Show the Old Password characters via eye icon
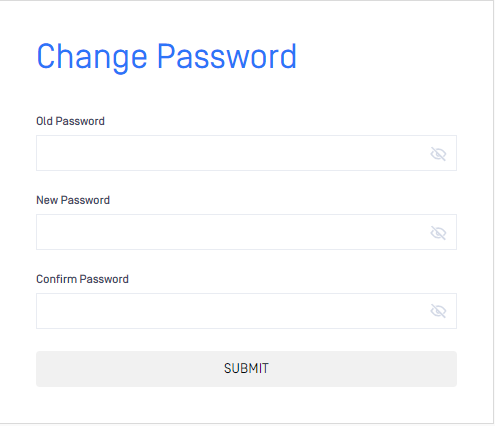 pyautogui.click(x=438, y=154)
